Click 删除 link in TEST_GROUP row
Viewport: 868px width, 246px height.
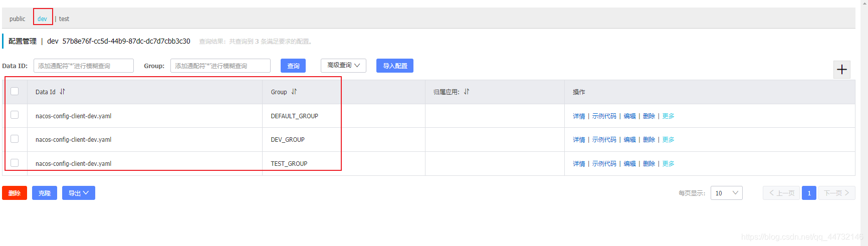point(649,164)
